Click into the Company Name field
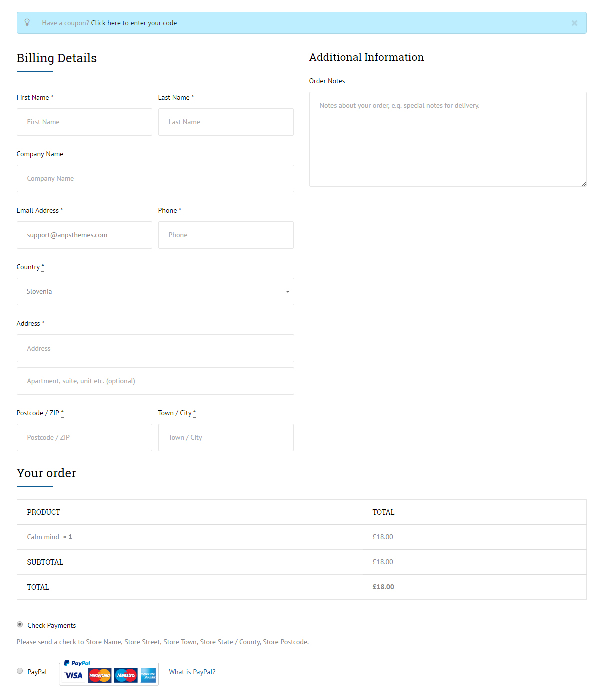 point(155,178)
